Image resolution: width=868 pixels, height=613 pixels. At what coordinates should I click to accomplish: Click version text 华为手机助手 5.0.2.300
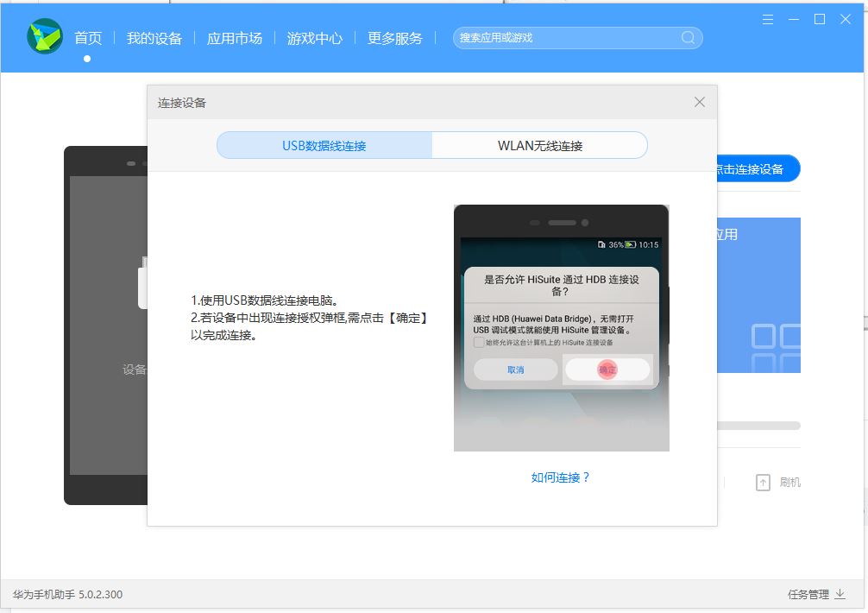pos(67,594)
